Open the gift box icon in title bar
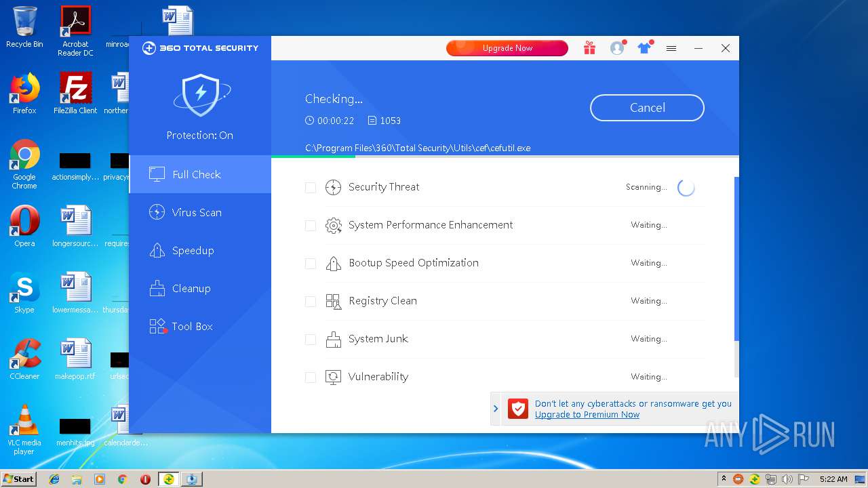 point(589,48)
